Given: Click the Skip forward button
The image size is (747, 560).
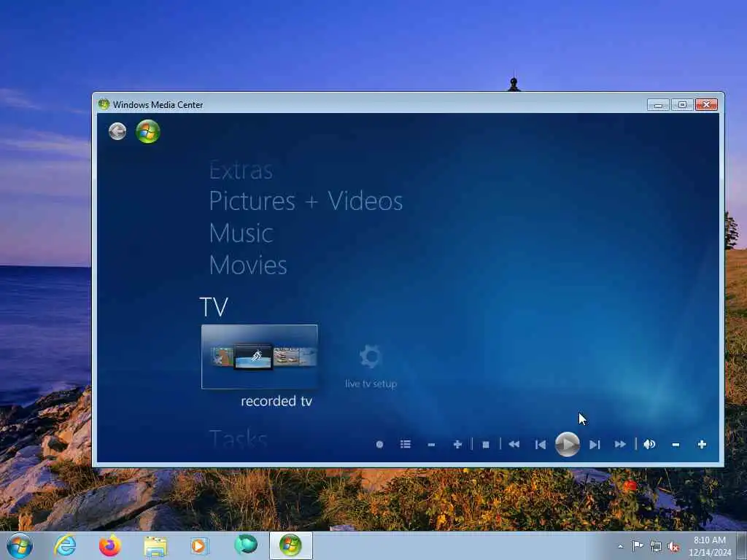Looking at the screenshot, I should pyautogui.click(x=594, y=445).
